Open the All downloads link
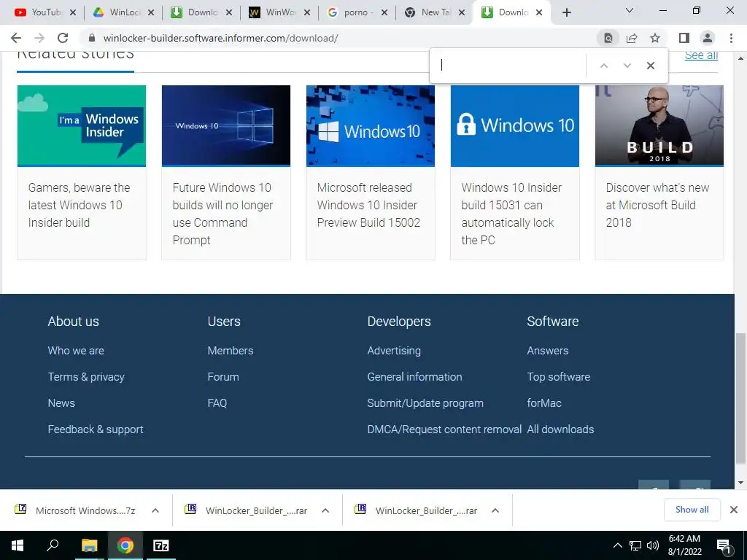This screenshot has height=560, width=747. [x=560, y=429]
